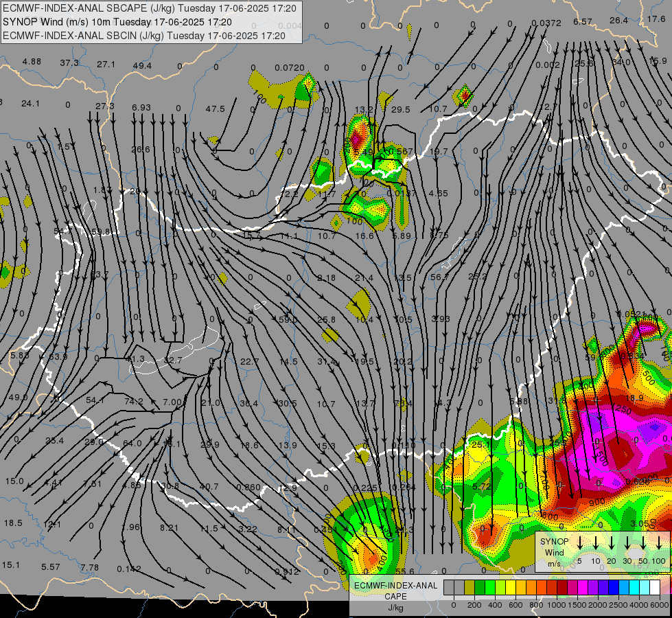Click the '64.0' value on the map
This screenshot has height=618, width=672.
[x=132, y=443]
